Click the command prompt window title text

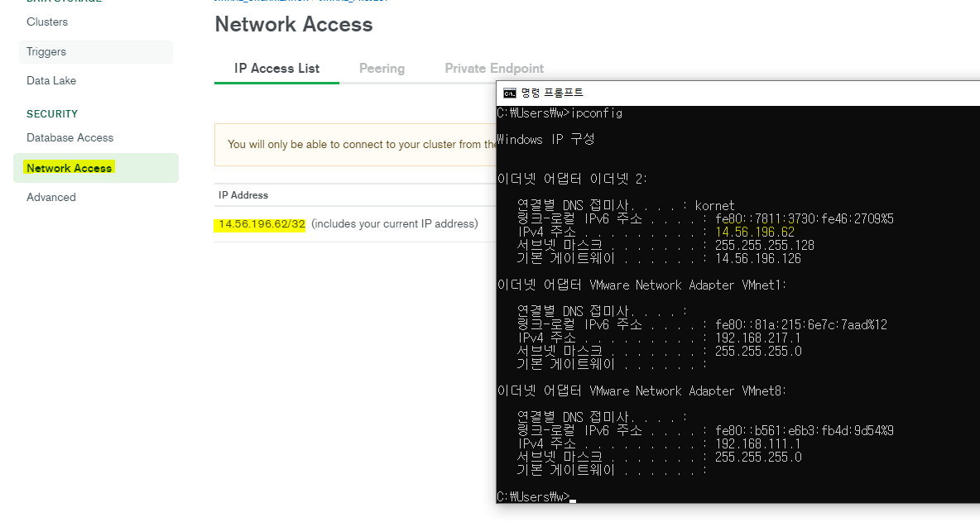[552, 93]
